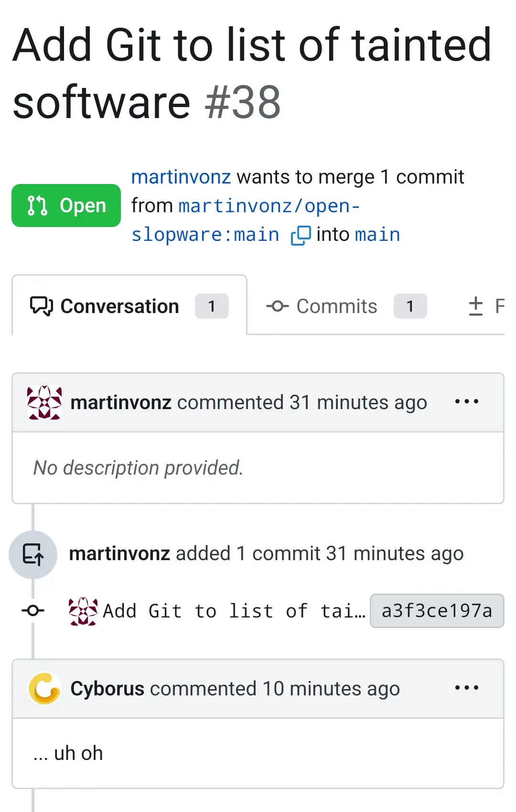Click the Files changed plus-minus icon
This screenshot has width=516, height=812.
(x=475, y=306)
